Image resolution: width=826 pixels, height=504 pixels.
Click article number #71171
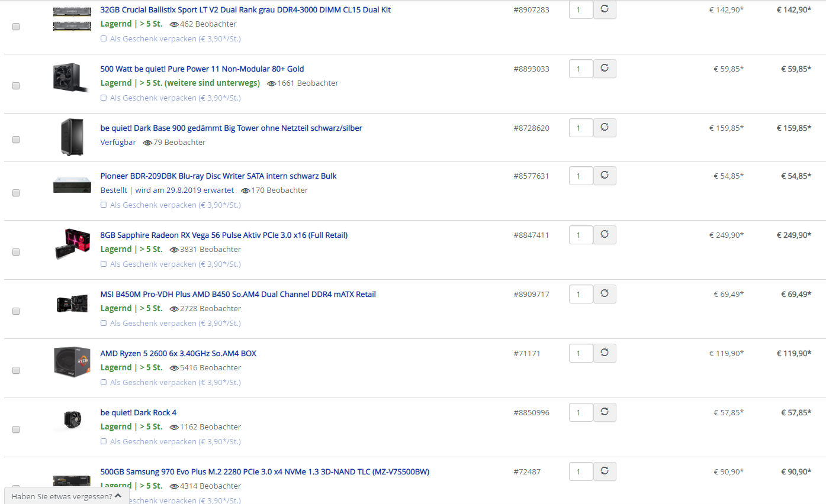click(527, 354)
